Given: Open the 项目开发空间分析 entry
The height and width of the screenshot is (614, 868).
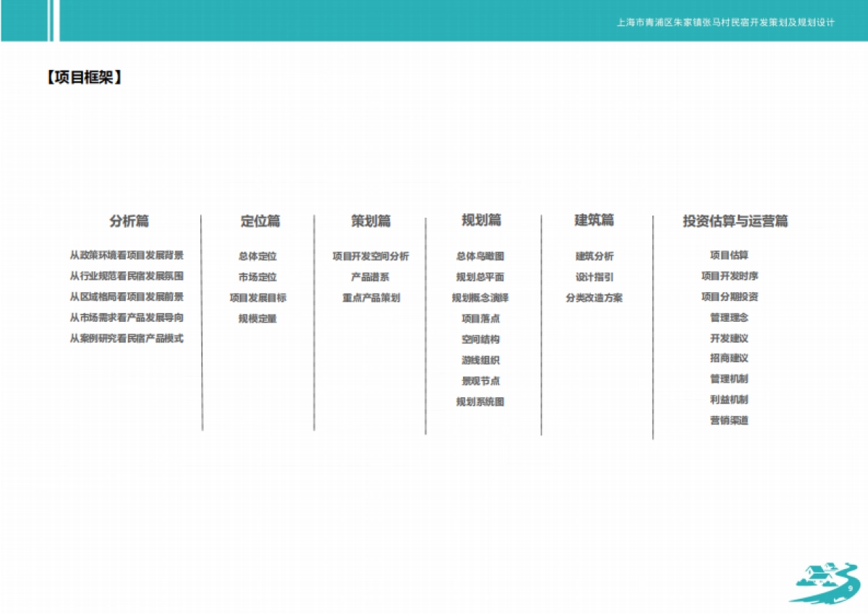Looking at the screenshot, I should pyautogui.click(x=370, y=256).
